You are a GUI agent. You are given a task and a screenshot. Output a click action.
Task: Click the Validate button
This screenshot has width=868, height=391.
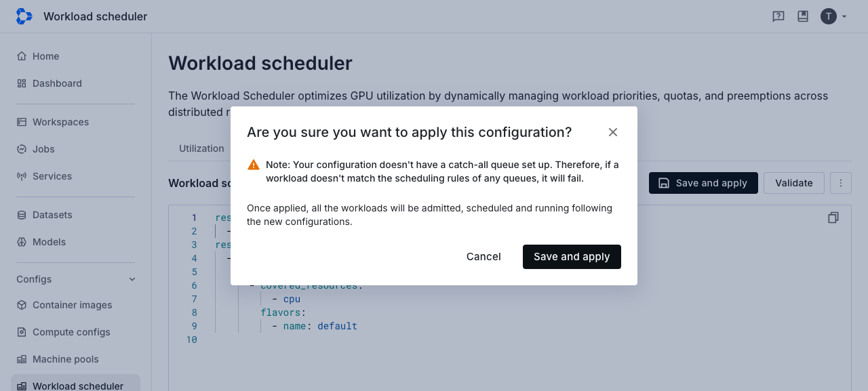click(794, 183)
